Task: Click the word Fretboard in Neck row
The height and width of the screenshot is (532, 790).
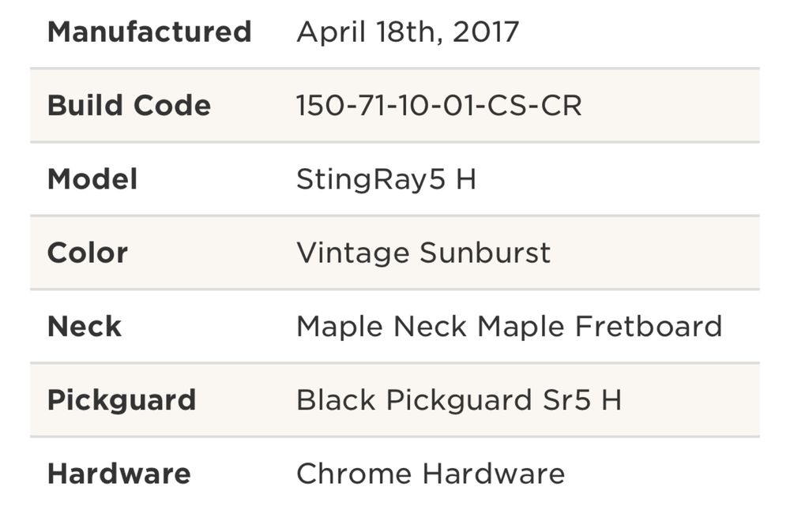Action: pyautogui.click(x=649, y=326)
